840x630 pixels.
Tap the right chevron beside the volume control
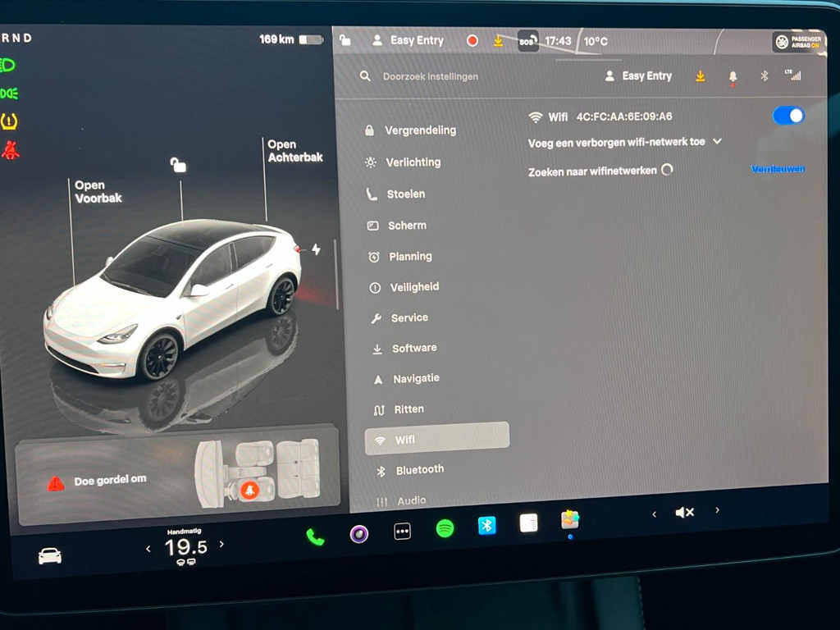click(x=717, y=511)
